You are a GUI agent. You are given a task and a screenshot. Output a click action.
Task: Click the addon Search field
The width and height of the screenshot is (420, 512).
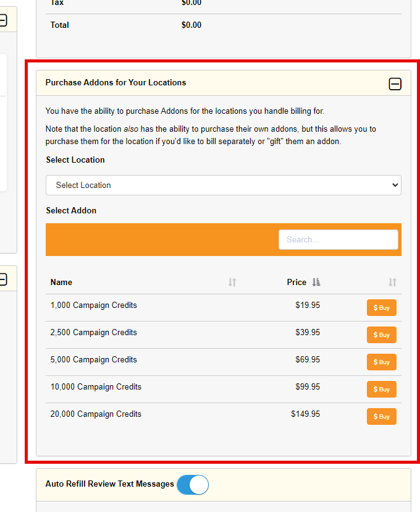(338, 239)
